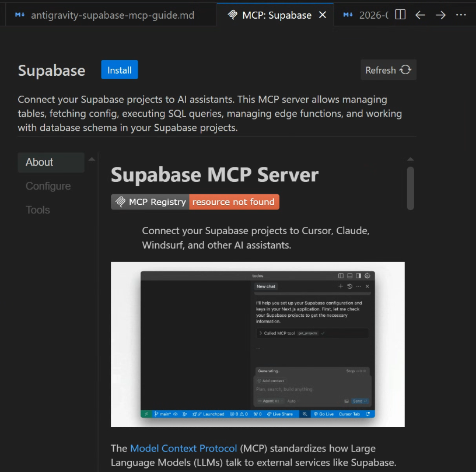
Task: Click the MCP icon on Supabase tab
Action: [233, 15]
